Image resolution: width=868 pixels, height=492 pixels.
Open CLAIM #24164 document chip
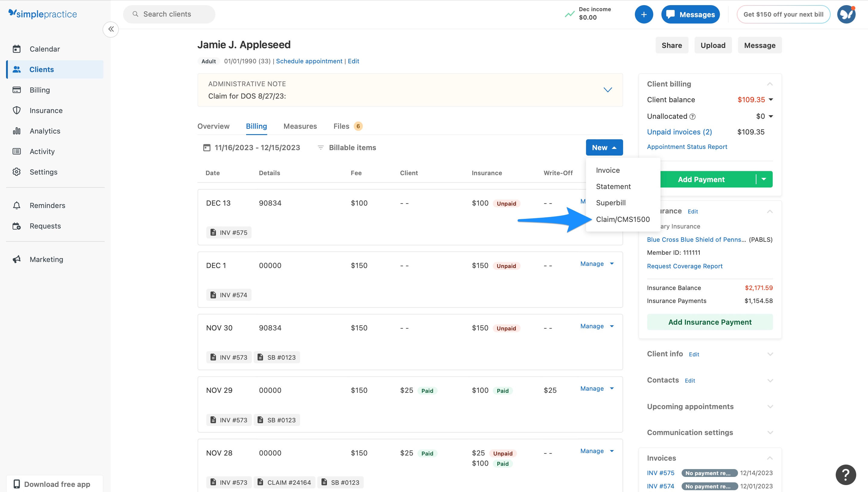click(x=285, y=483)
